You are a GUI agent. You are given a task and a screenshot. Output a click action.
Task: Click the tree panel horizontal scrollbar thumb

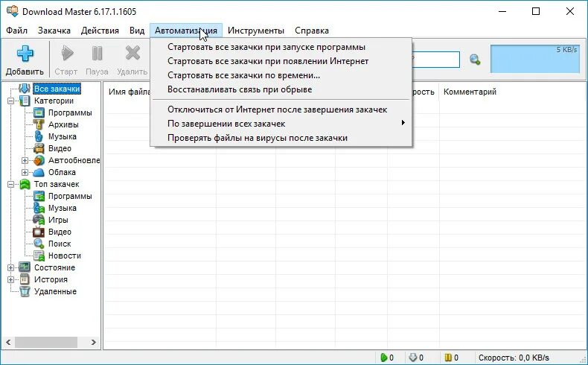click(45, 342)
